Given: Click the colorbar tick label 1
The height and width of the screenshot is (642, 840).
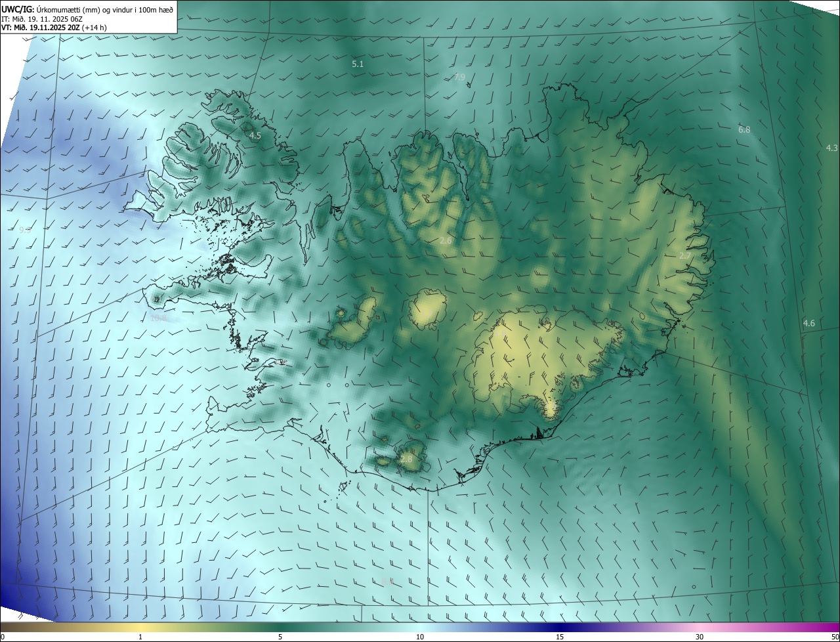Looking at the screenshot, I should 140,637.
